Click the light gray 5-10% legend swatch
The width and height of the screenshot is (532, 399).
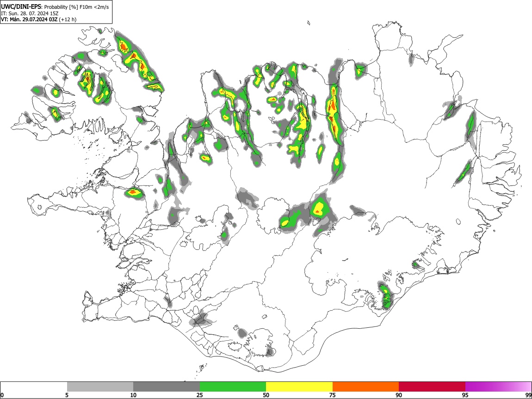[100, 387]
